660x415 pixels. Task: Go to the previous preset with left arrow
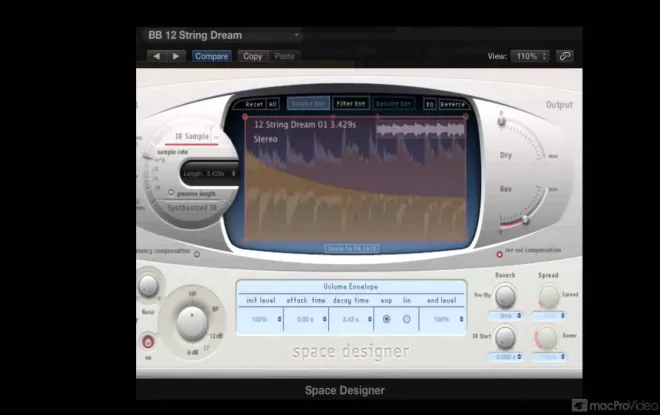coord(157,56)
